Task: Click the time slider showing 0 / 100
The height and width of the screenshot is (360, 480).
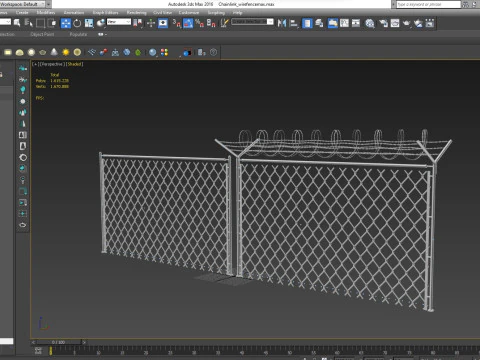Action: [x=59, y=342]
